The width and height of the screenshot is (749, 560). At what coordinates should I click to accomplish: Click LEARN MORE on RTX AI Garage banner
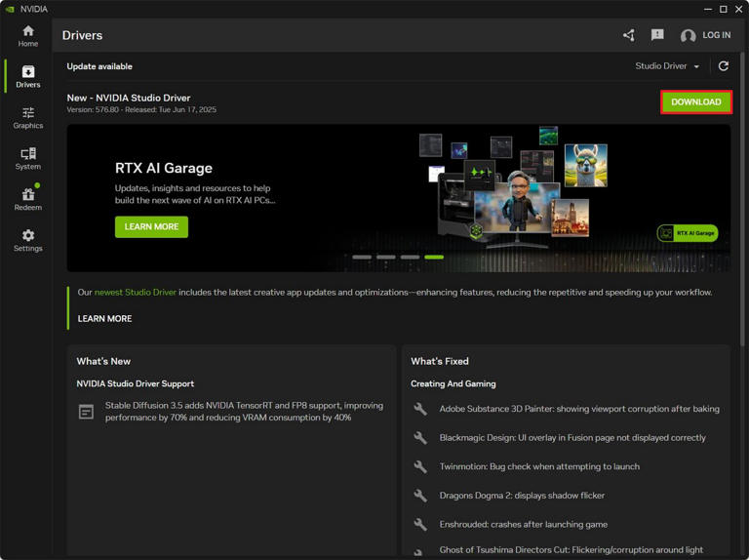pyautogui.click(x=151, y=226)
